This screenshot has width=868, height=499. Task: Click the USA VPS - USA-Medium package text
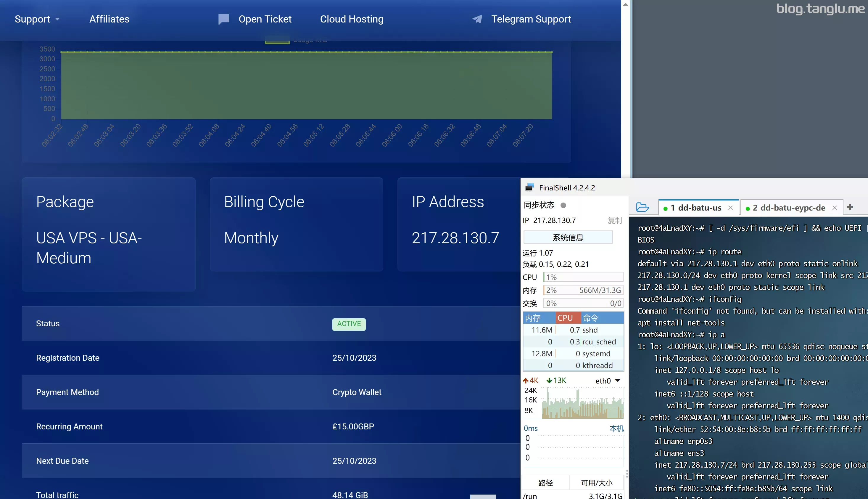pos(89,248)
